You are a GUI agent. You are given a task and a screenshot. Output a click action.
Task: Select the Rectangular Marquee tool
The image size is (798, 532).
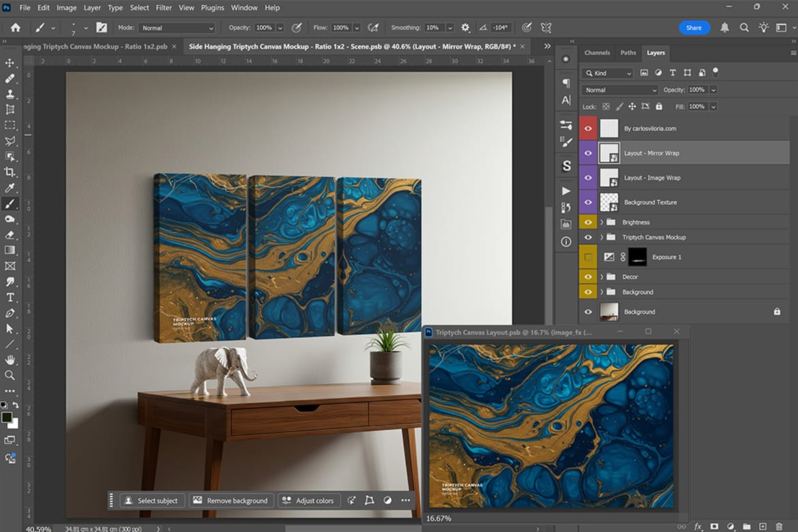(10, 125)
